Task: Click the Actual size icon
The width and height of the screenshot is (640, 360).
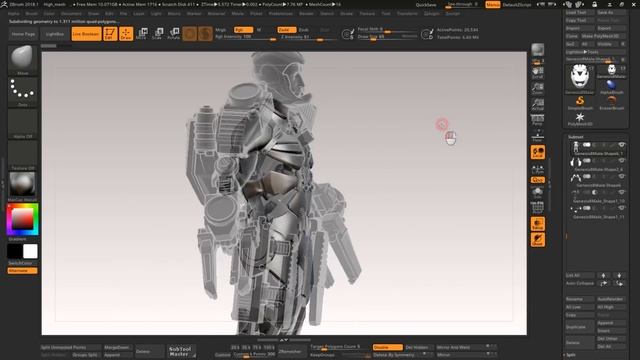Action: click(538, 104)
